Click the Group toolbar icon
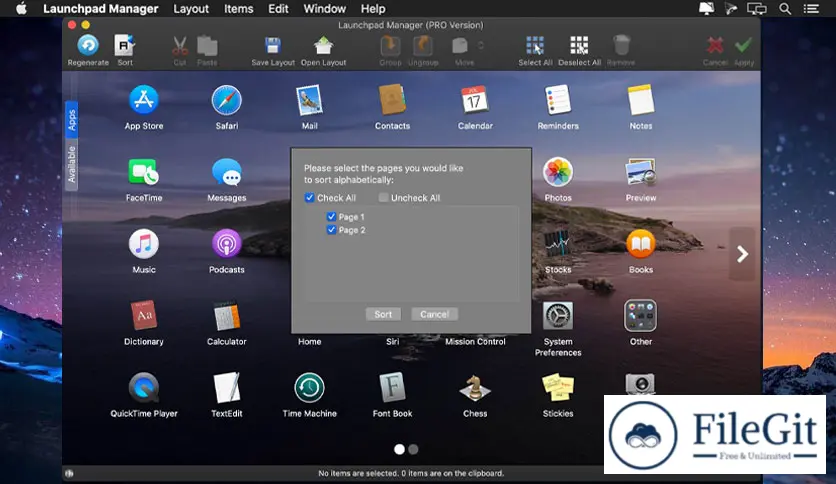Viewport: 836px width, 484px height. click(390, 46)
